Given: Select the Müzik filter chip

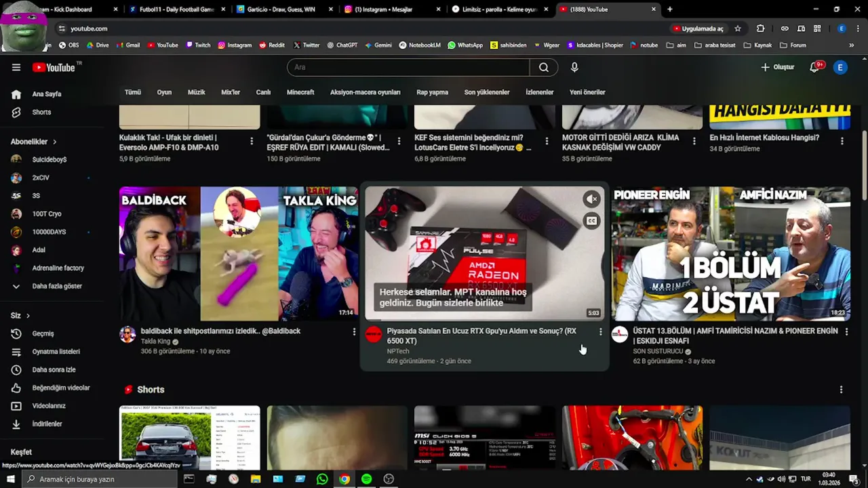Looking at the screenshot, I should pyautogui.click(x=196, y=92).
